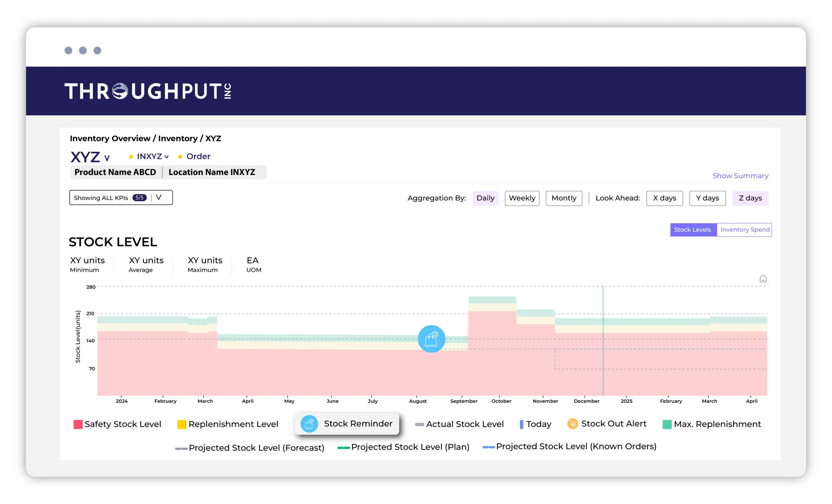Click the Stock Reminder legend bag icon
Image resolution: width=832 pixels, height=504 pixels.
pos(309,424)
